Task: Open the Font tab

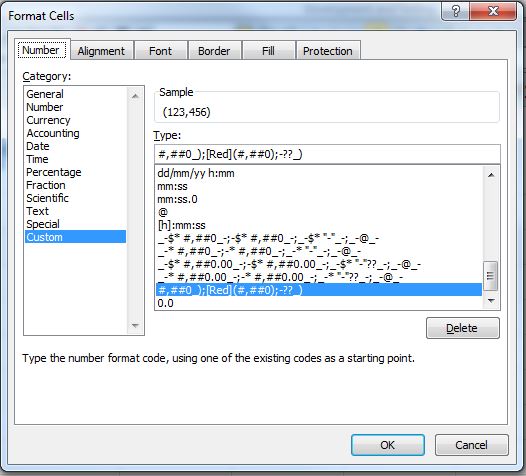Action: pos(160,51)
